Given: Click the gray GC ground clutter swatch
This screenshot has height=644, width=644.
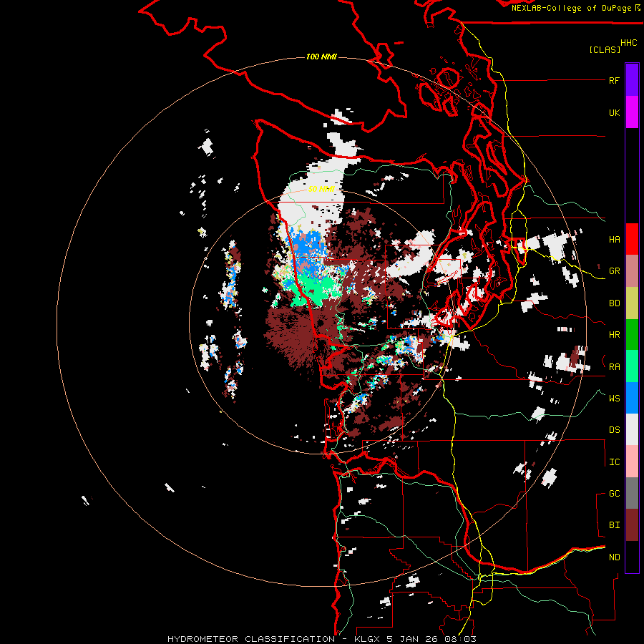Looking at the screenshot, I should click(x=632, y=493).
